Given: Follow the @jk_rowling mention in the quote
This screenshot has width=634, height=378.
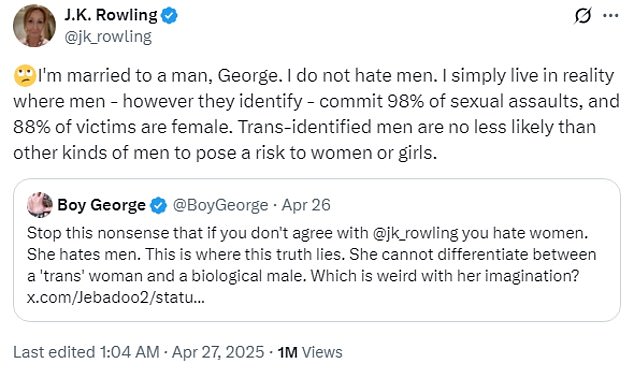Looking at the screenshot, I should 415,233.
